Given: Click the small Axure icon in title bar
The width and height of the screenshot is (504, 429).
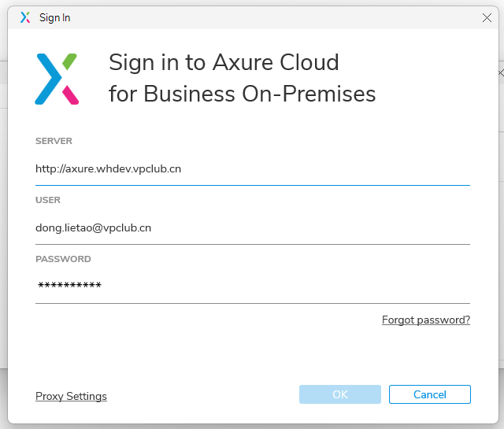Looking at the screenshot, I should pyautogui.click(x=25, y=17).
